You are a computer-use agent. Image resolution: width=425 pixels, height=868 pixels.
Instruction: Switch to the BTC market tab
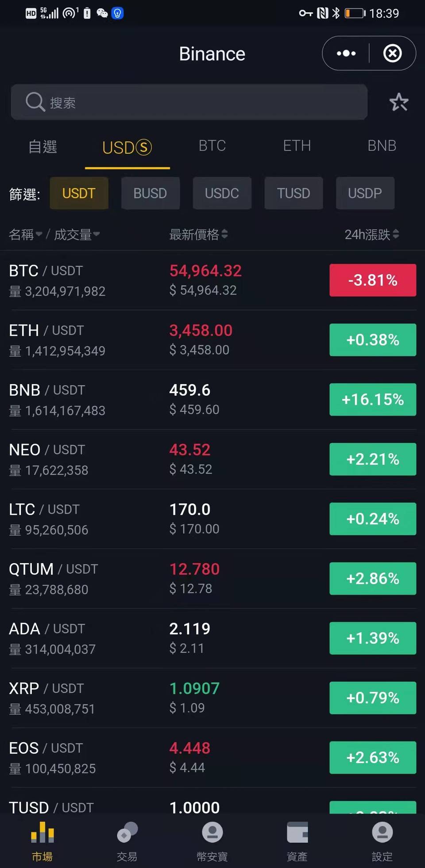[x=212, y=146]
